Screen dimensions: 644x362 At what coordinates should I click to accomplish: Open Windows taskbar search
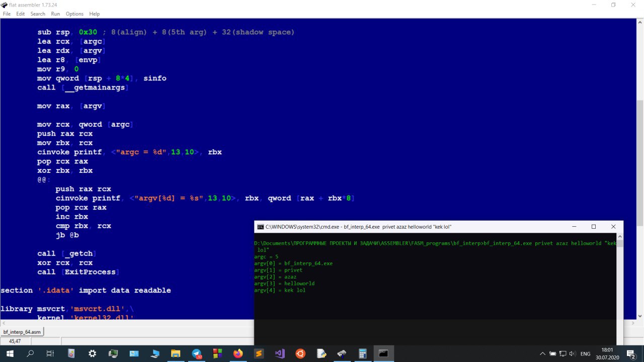tap(30, 353)
